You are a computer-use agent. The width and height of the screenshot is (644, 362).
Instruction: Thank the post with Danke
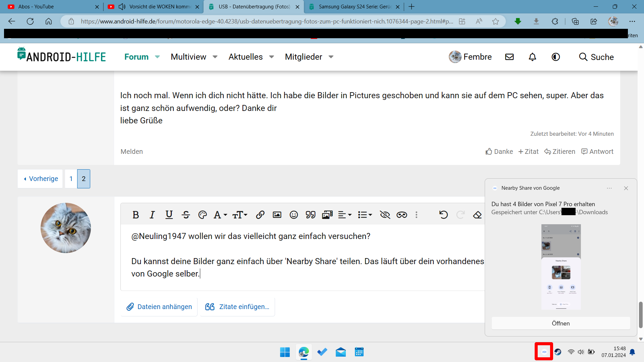[x=499, y=152]
